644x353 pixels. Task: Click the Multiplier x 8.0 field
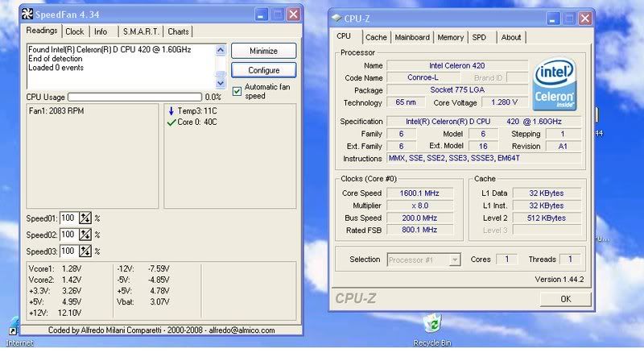[419, 206]
